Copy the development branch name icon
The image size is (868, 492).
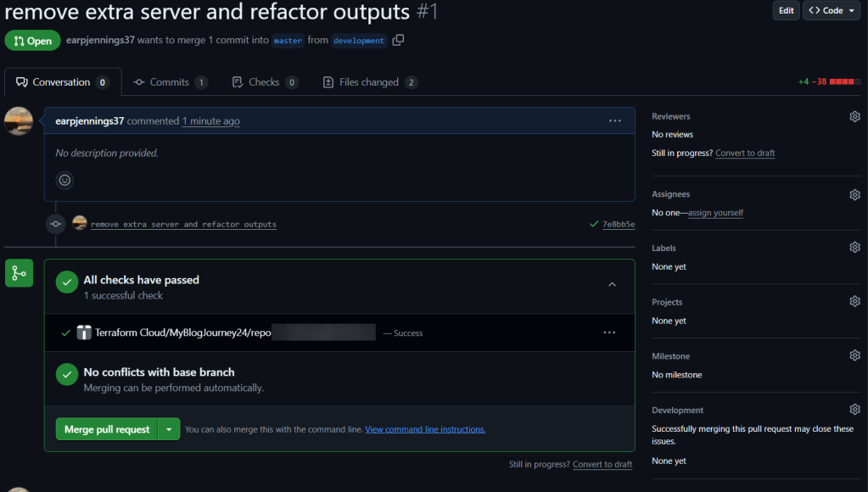398,41
